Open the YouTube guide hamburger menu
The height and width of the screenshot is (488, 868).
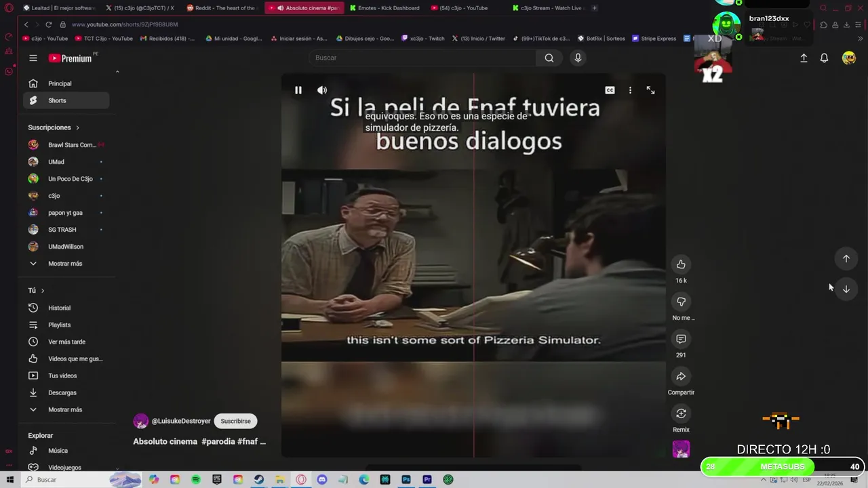click(33, 58)
